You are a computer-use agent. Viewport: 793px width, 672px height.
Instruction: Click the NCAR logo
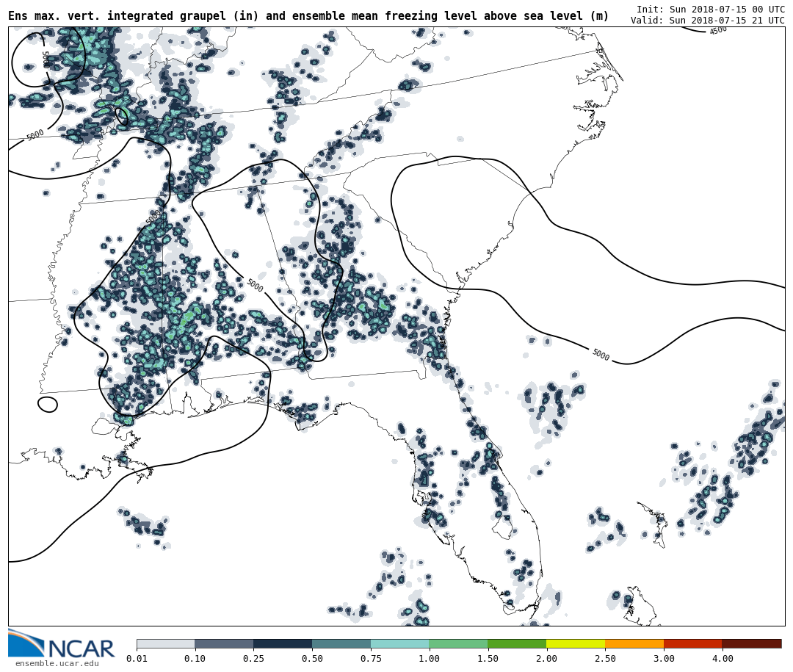(x=62, y=644)
